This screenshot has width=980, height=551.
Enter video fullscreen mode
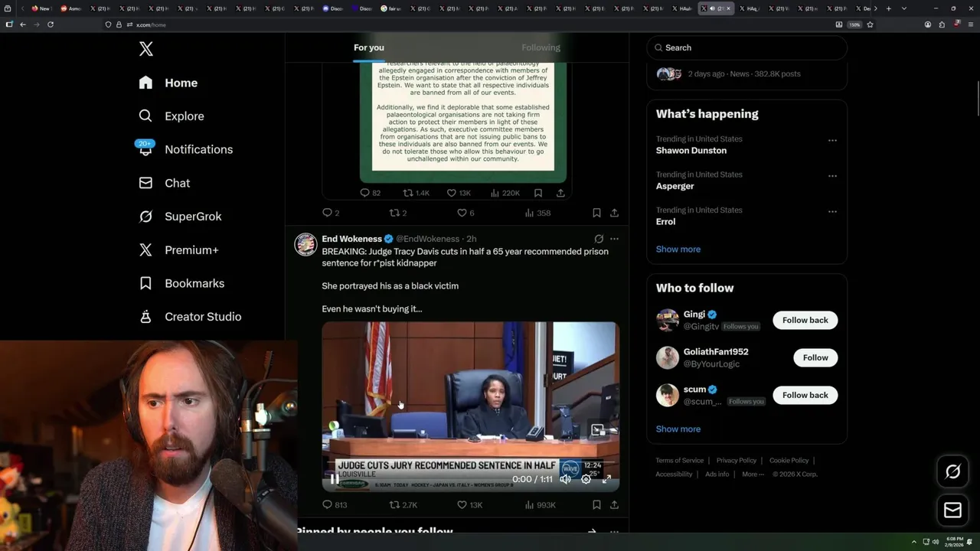(606, 479)
